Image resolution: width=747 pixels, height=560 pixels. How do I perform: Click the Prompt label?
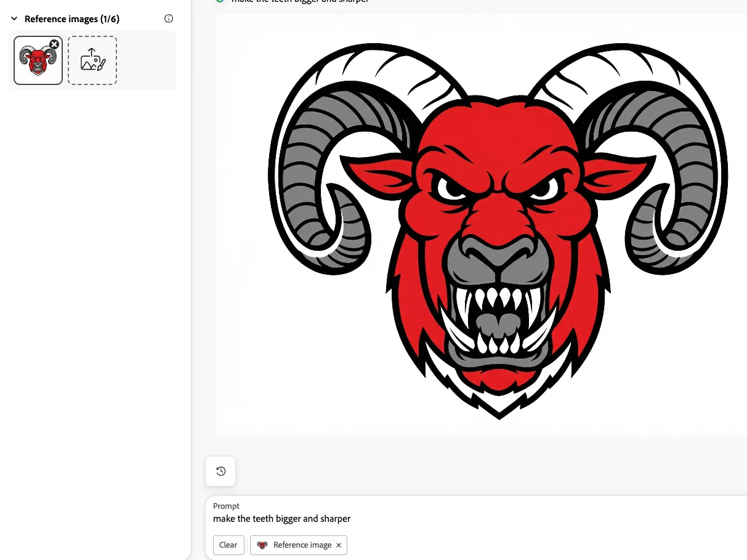tap(226, 506)
